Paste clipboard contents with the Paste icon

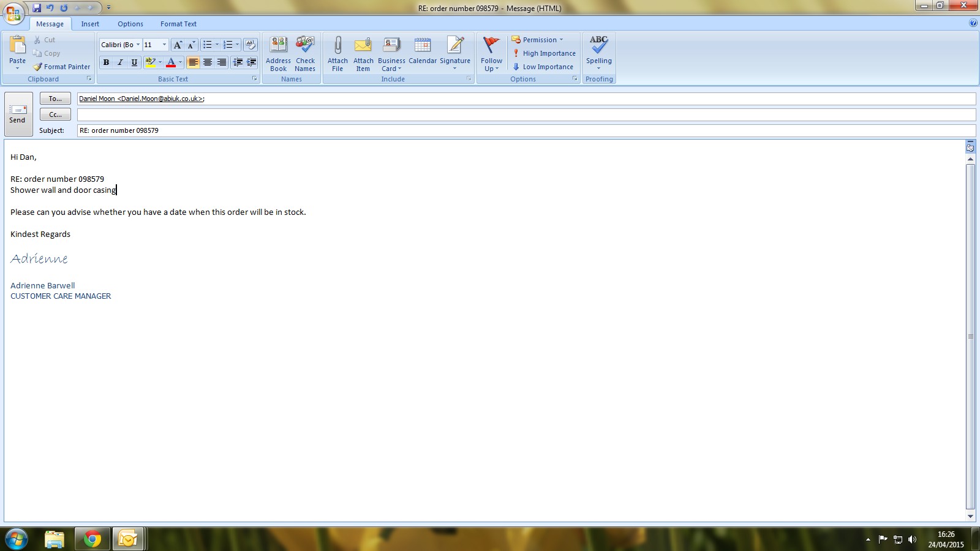point(17,46)
